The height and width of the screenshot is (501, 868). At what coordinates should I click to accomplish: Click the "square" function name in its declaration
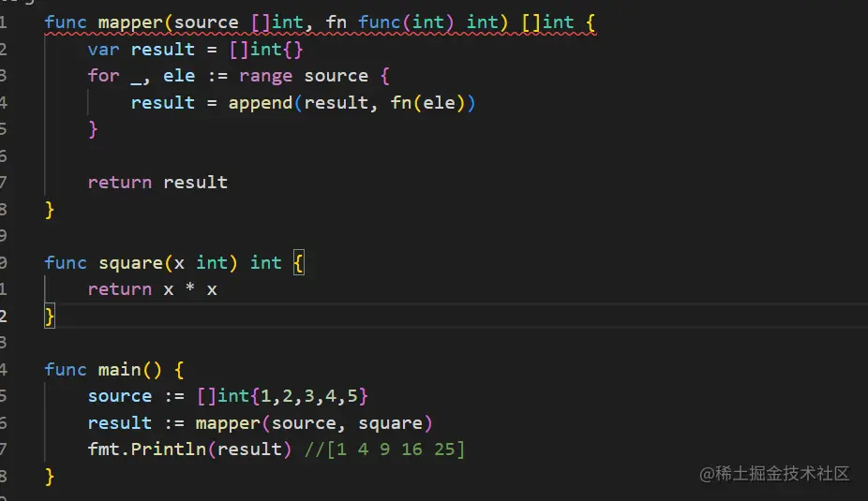click(130, 263)
